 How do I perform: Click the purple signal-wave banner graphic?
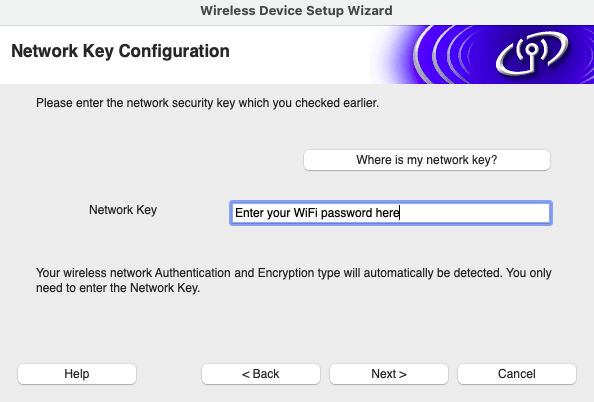point(481,55)
